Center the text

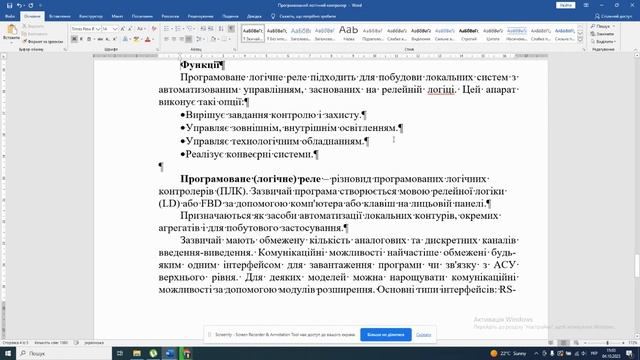click(x=174, y=39)
